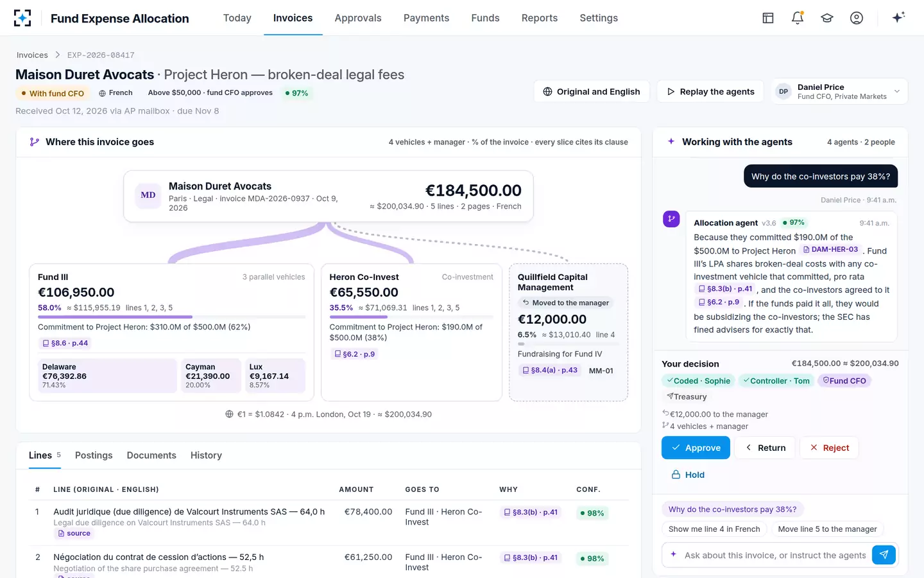Approve the invoice

click(696, 448)
